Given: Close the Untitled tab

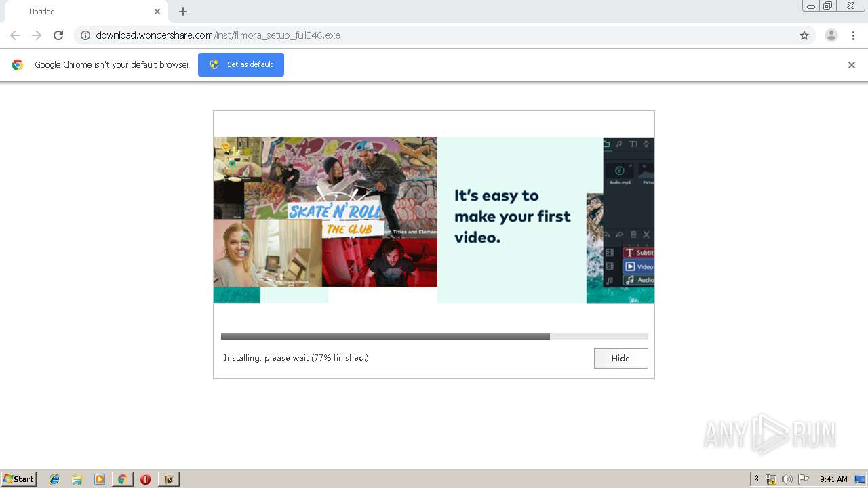Looking at the screenshot, I should point(157,12).
